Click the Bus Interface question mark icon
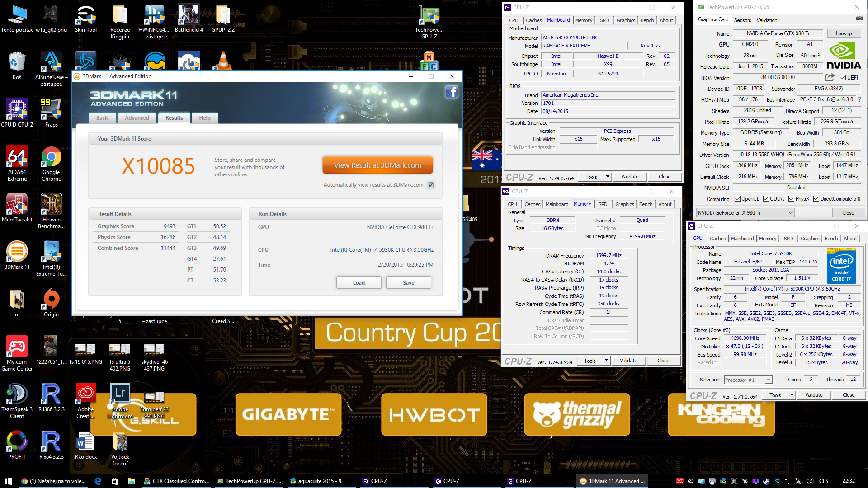This screenshot has height=488, width=868. tap(859, 99)
